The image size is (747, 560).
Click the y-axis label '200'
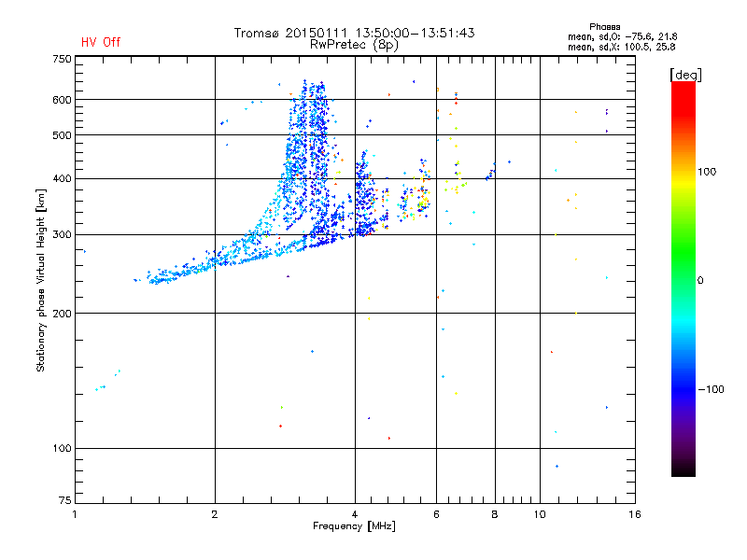[62, 314]
